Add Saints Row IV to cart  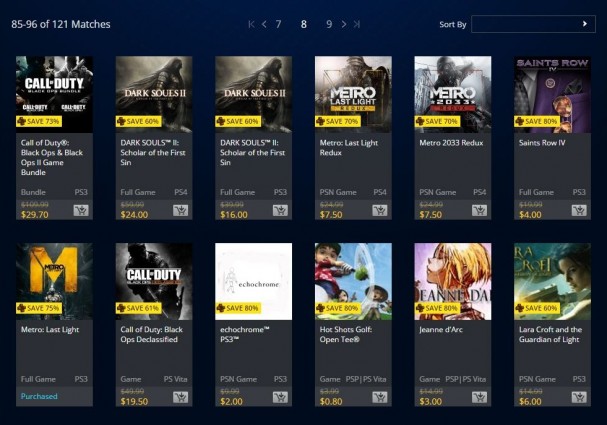(x=579, y=211)
